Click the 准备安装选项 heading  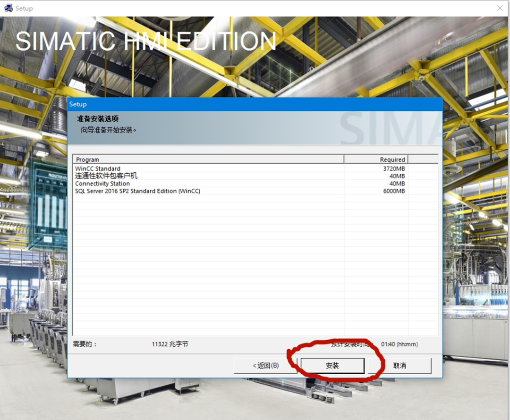point(98,118)
